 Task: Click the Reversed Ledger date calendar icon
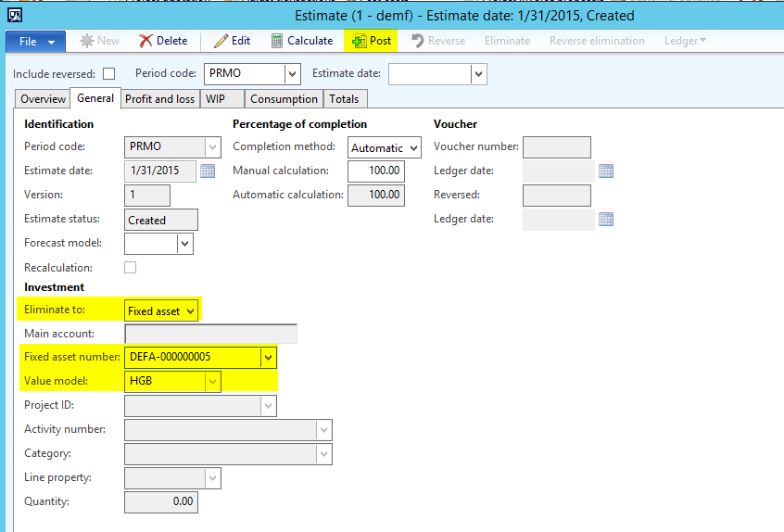(x=606, y=219)
